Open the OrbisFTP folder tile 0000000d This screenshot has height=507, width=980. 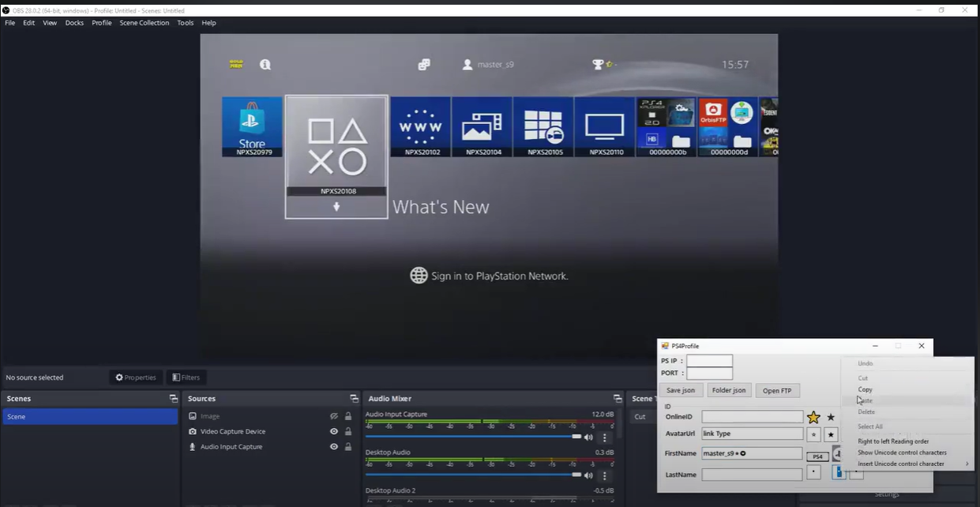tap(728, 126)
